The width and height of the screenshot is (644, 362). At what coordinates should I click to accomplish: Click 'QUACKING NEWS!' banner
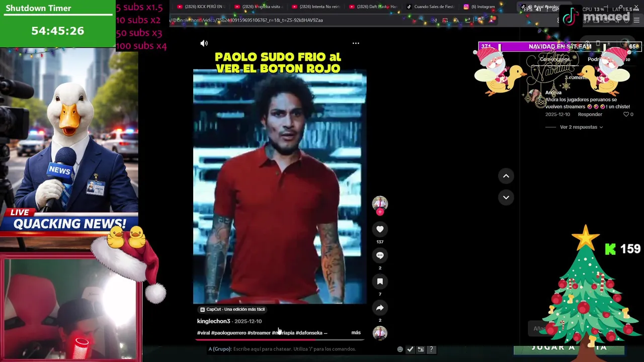coord(69,224)
